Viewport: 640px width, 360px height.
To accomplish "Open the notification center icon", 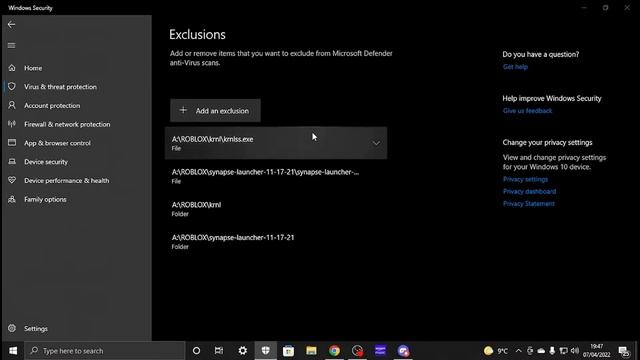I will coord(624,351).
